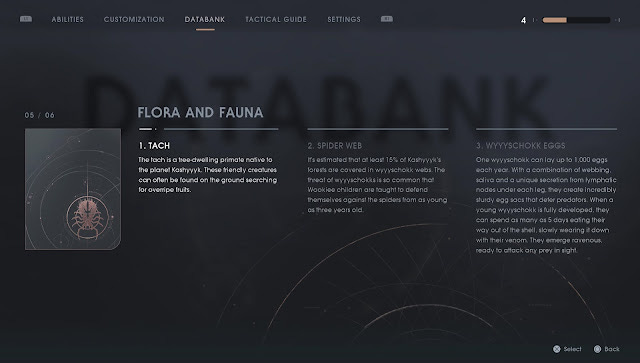Open the Tactical Guide tab
640x363 pixels.
[x=276, y=20]
